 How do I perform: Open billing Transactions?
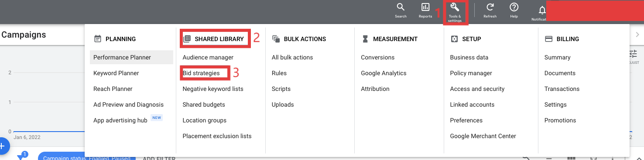point(562,89)
